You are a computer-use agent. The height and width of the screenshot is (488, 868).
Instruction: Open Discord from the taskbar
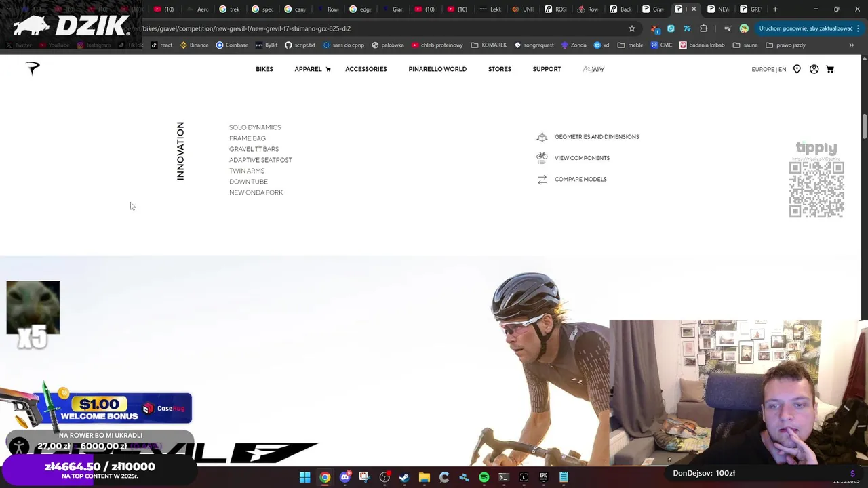point(344,477)
